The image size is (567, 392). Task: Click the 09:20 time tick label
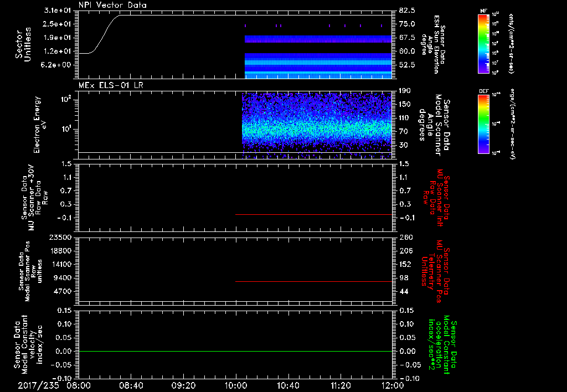tap(183, 385)
